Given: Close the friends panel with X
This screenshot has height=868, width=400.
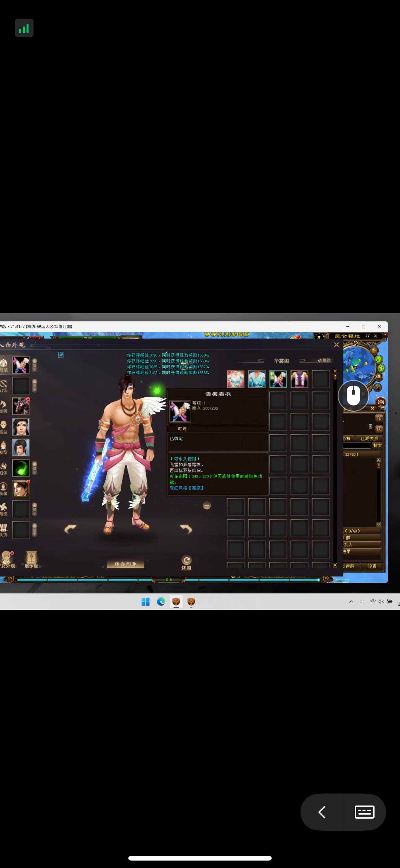Looking at the screenshot, I should coord(372,409).
